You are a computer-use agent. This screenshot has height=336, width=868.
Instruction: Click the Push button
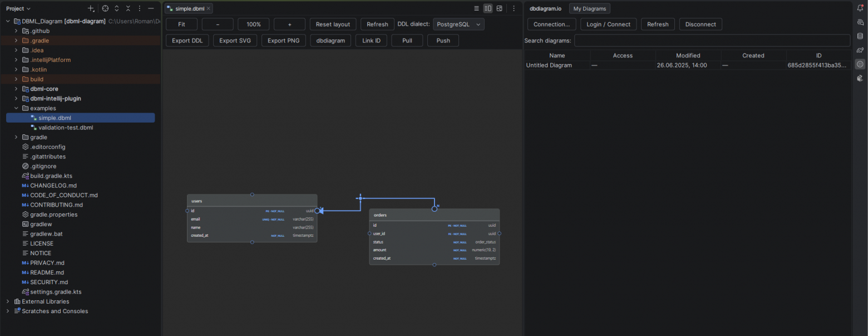tap(443, 41)
